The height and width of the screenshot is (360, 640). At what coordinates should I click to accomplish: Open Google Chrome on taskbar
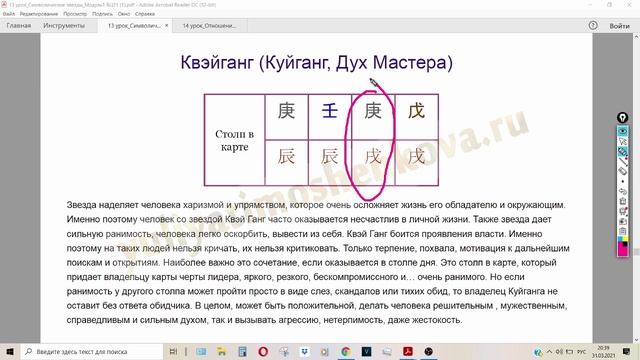pyautogui.click(x=346, y=352)
